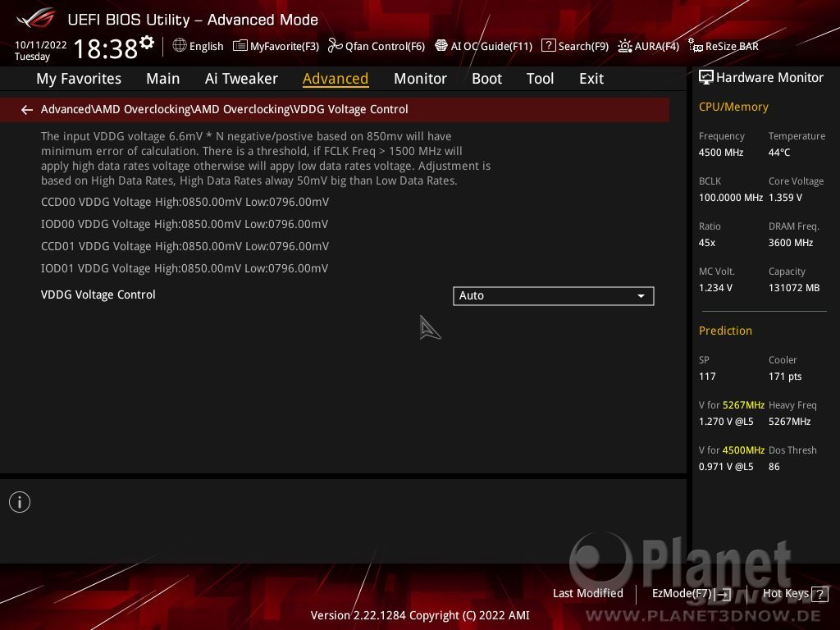Click the SP value 117
Screen dimensions: 840x630
point(706,376)
